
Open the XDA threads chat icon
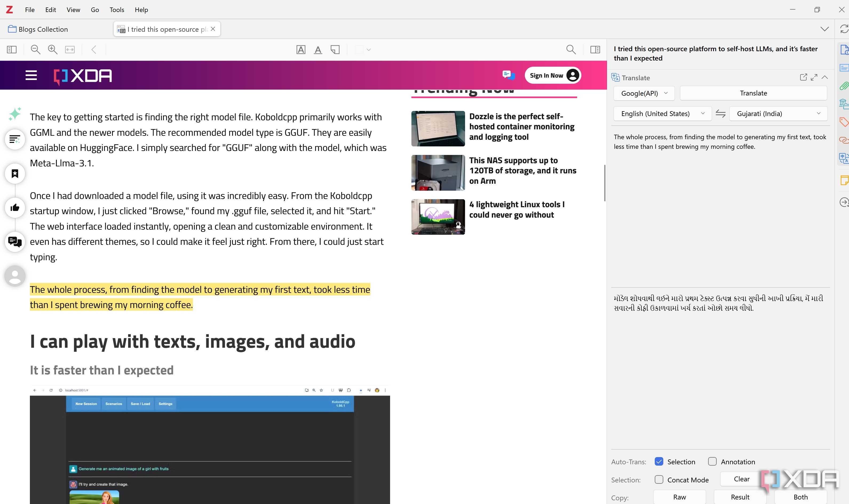(x=508, y=75)
